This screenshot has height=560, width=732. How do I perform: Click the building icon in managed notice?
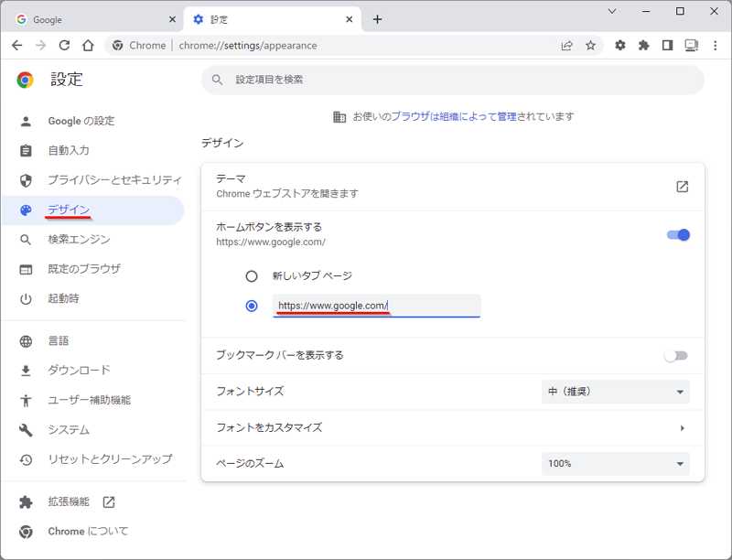point(339,117)
